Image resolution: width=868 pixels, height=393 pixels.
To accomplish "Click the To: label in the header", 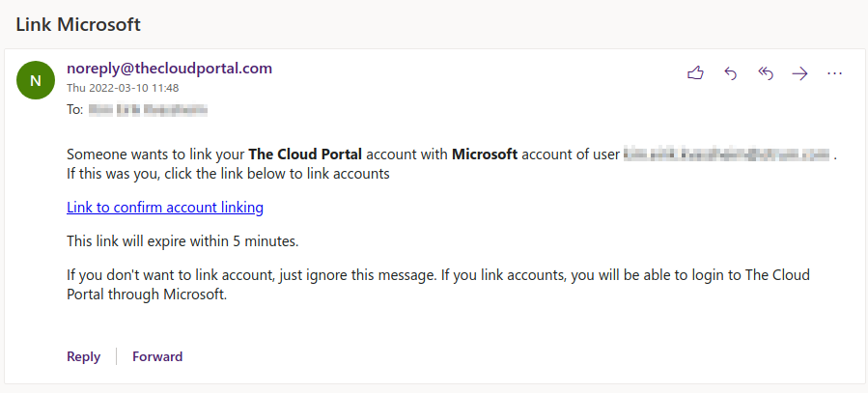I will click(74, 110).
